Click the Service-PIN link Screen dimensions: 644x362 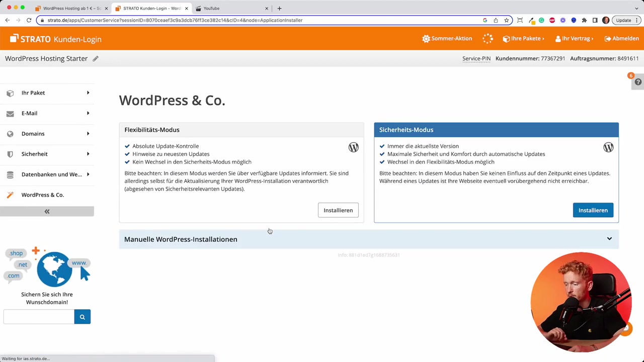pyautogui.click(x=476, y=58)
